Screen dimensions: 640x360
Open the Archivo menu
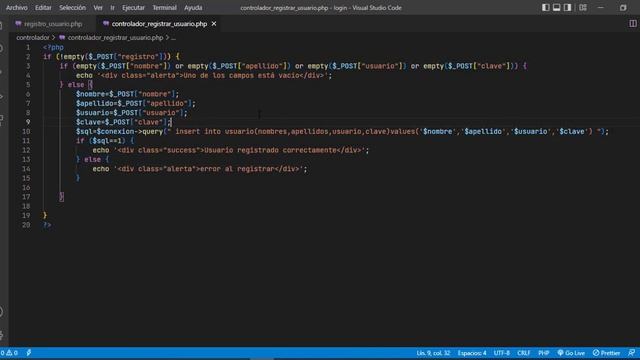(x=17, y=8)
